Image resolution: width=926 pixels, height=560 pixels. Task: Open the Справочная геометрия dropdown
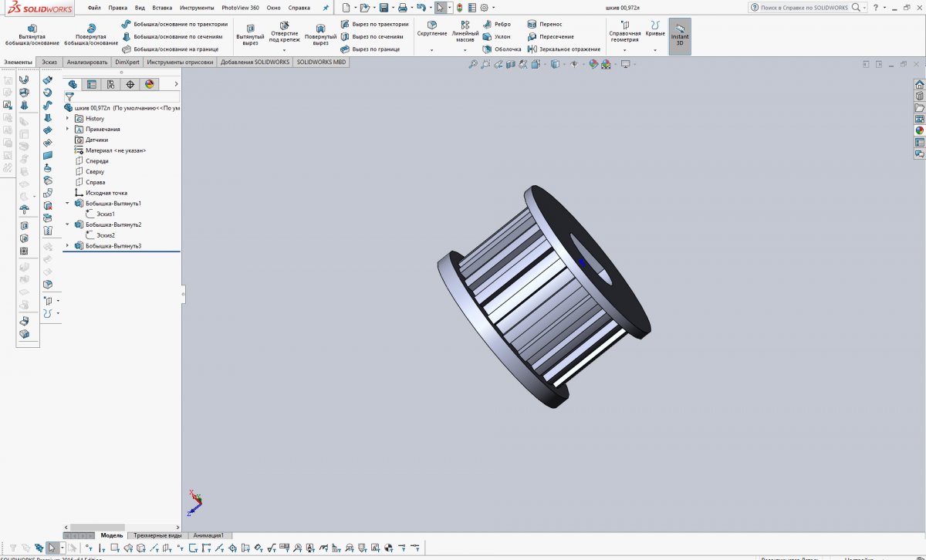[x=624, y=49]
